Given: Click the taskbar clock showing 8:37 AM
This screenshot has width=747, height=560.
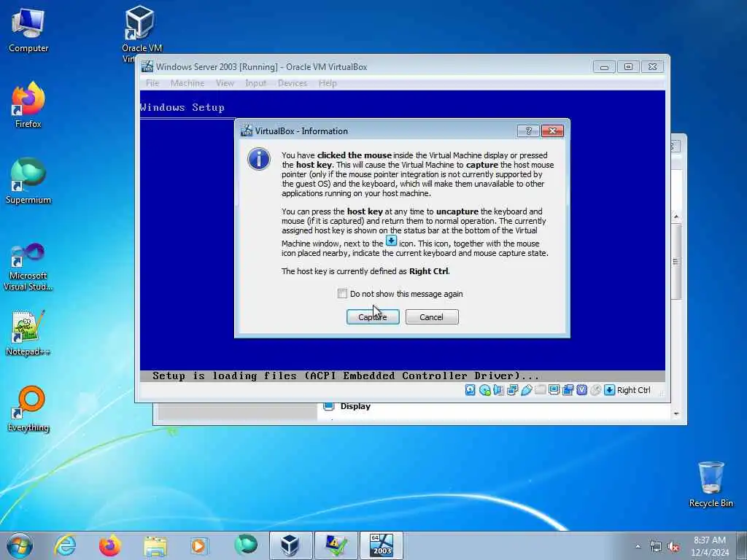Looking at the screenshot, I should [709, 546].
